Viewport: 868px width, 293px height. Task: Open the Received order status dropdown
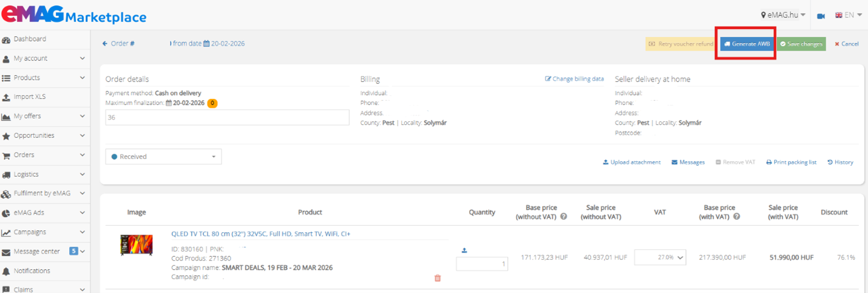(x=163, y=157)
